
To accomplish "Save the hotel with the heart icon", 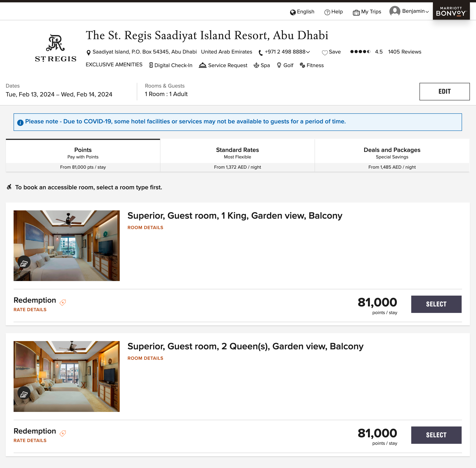I will click(325, 53).
